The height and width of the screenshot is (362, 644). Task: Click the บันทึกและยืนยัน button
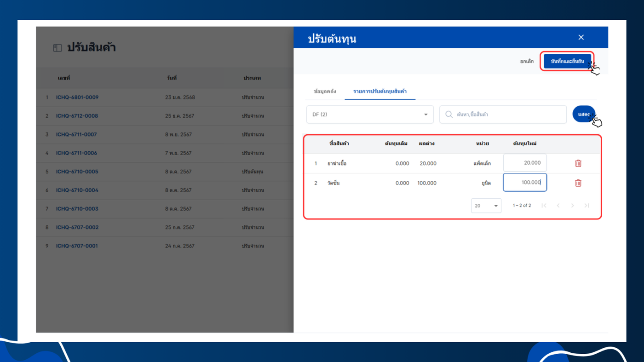click(567, 61)
